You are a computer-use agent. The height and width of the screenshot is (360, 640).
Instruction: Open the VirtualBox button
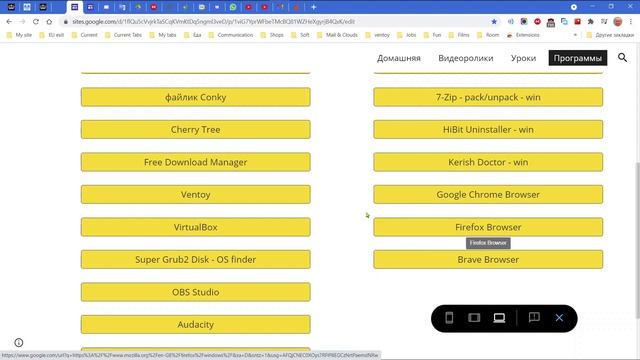click(196, 227)
